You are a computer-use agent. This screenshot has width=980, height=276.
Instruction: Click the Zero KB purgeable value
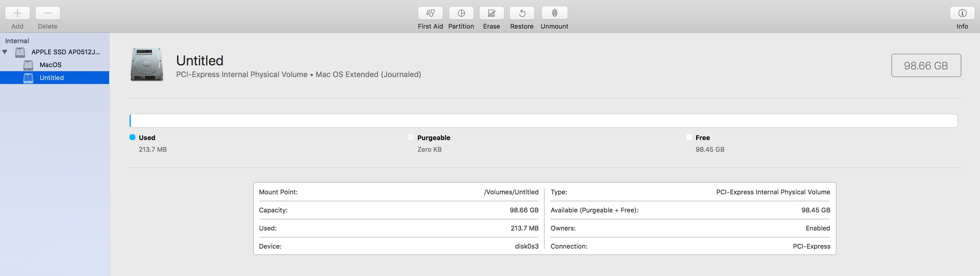click(x=430, y=150)
